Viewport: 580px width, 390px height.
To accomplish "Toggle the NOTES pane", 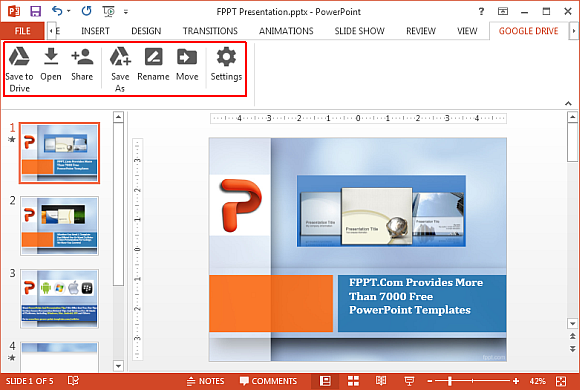I will 205,381.
